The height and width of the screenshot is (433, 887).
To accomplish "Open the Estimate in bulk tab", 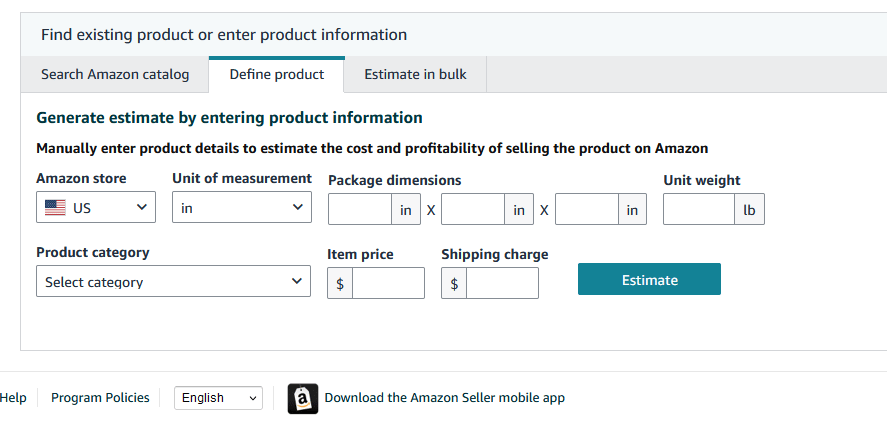I will tap(415, 74).
